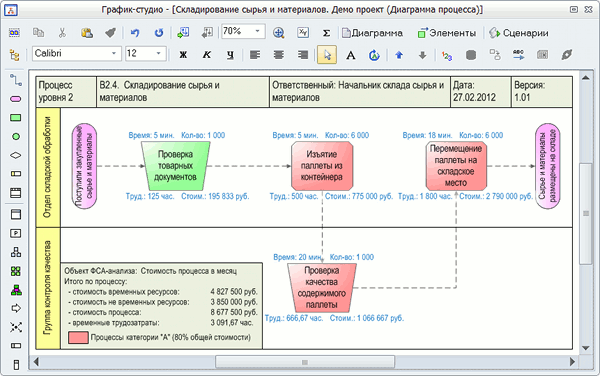Click the pink Поступили закупленные сырье event
This screenshot has height=376, width=600.
click(84, 166)
